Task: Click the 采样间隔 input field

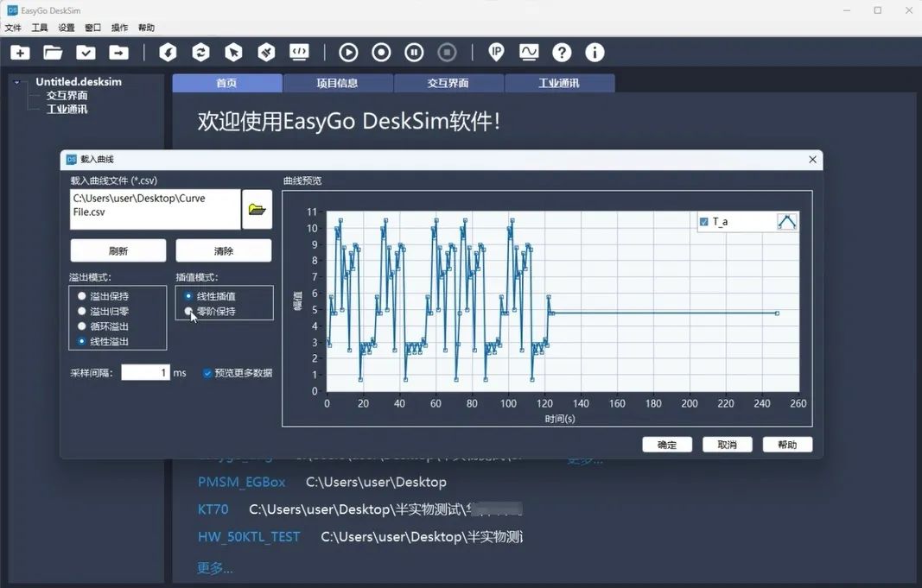Action: 145,372
